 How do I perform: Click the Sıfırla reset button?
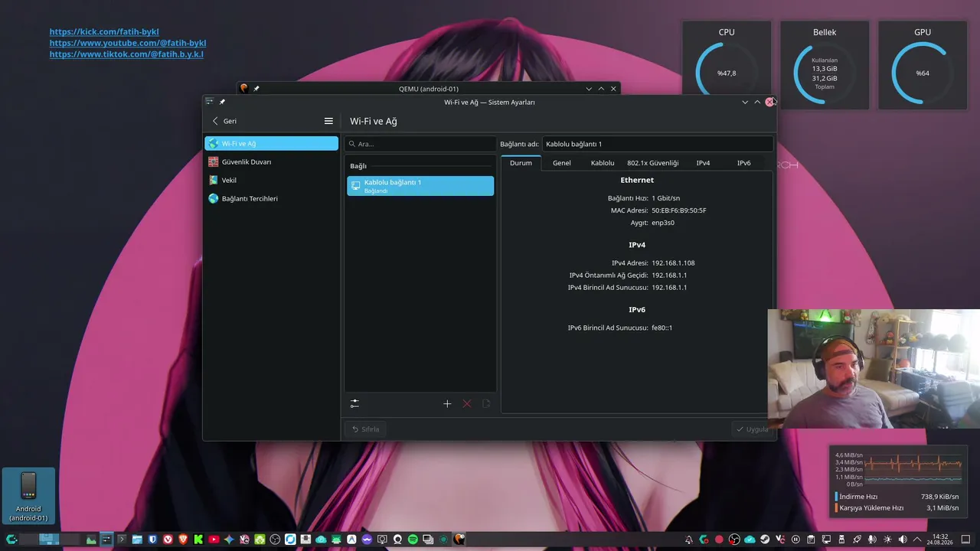(x=366, y=429)
